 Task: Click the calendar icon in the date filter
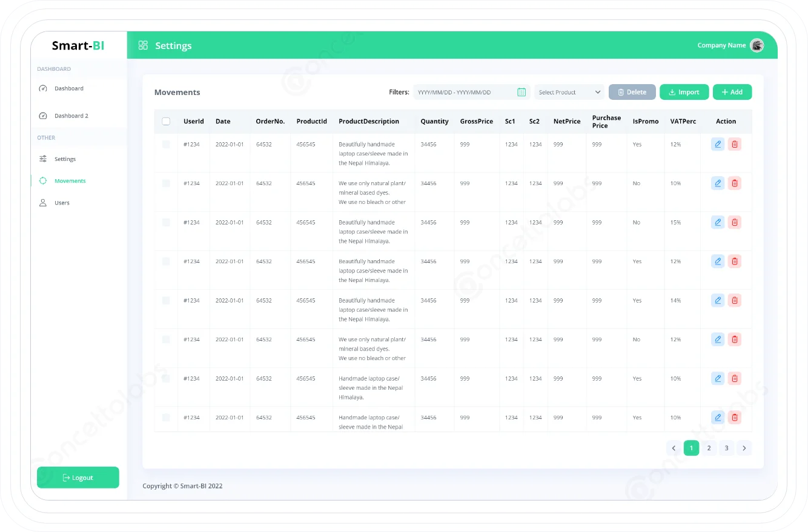(522, 92)
